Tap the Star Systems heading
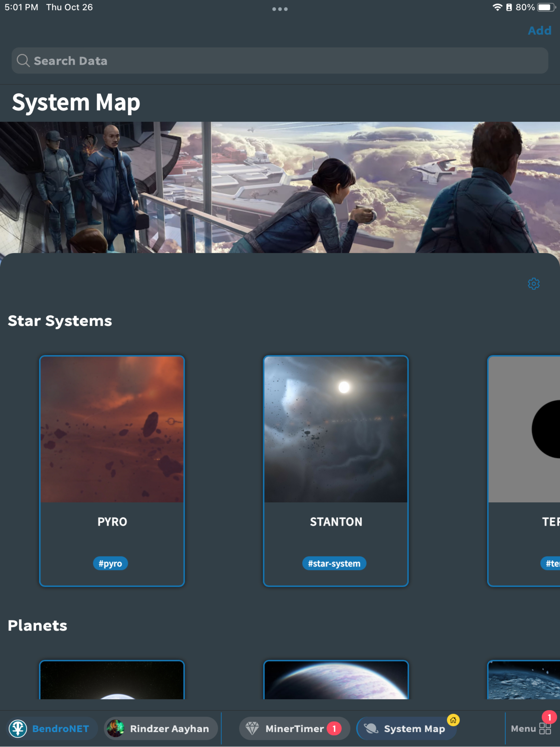Image resolution: width=560 pixels, height=747 pixels. 60,321
